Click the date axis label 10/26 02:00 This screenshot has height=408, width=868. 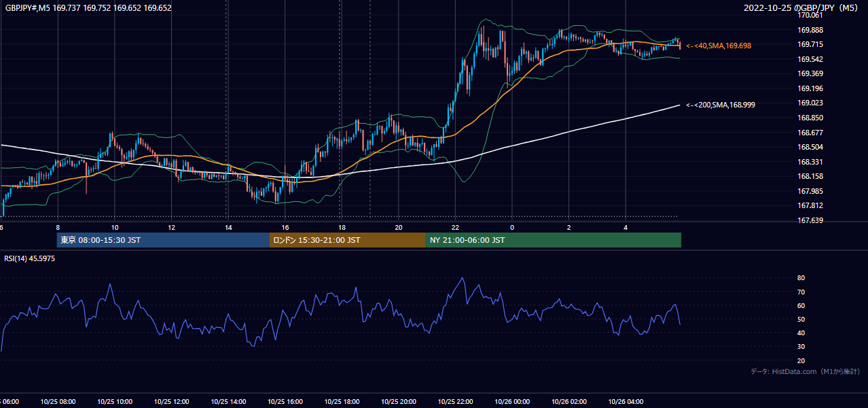click(x=568, y=402)
